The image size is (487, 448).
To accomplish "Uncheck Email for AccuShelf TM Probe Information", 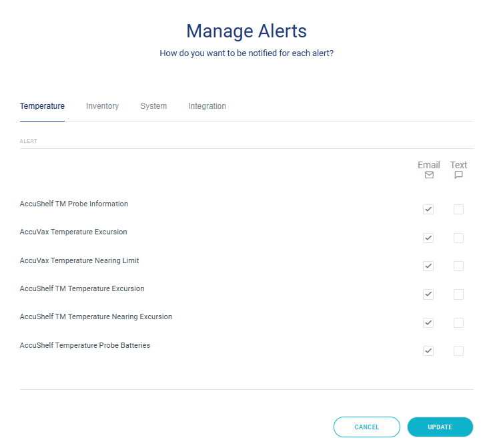I will coord(428,209).
